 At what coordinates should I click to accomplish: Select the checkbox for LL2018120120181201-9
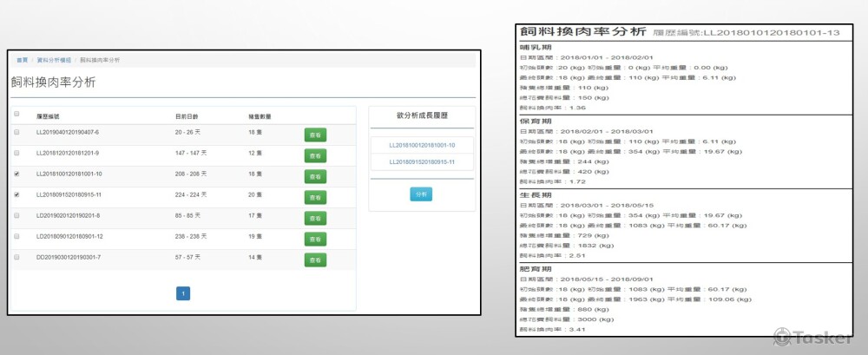pyautogui.click(x=16, y=153)
